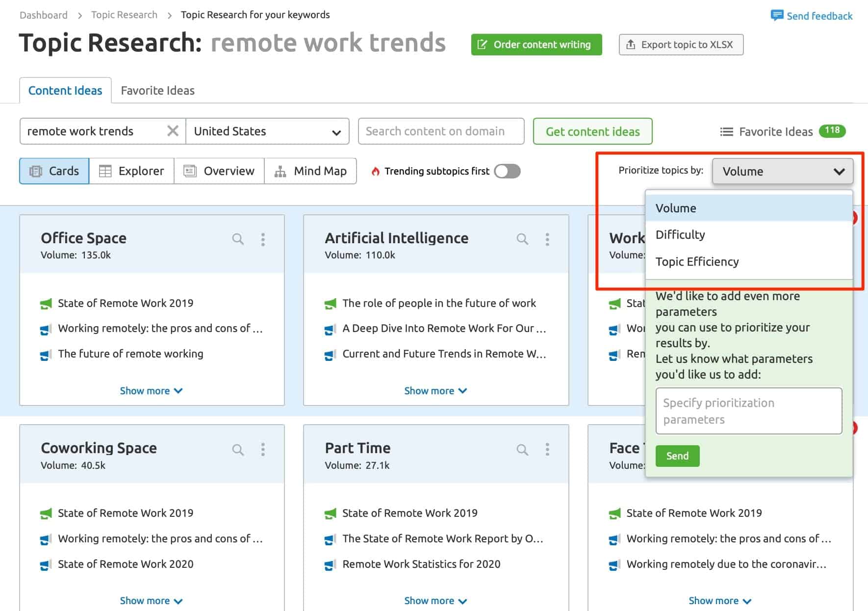Select Difficulty in the Prioritize topics dropdown
Screen dimensions: 868x611
[x=680, y=234]
